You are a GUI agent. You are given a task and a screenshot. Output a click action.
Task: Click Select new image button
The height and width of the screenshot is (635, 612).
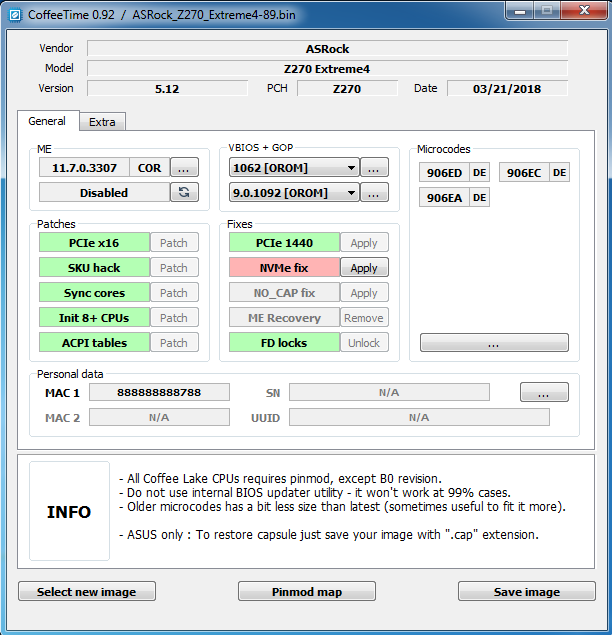click(87, 592)
